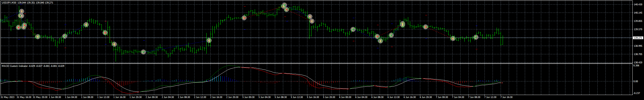Click the 5 Jun 20:30 time label

329,97
